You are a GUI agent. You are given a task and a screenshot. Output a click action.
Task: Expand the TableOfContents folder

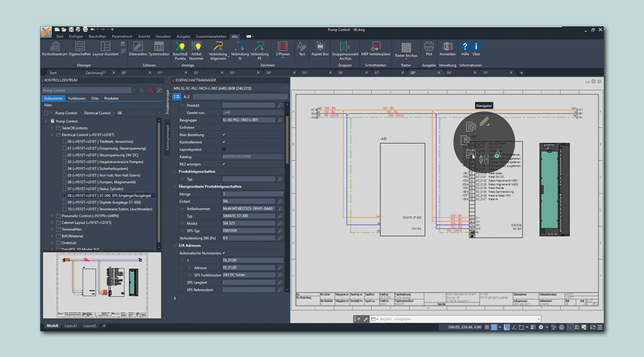(x=53, y=128)
